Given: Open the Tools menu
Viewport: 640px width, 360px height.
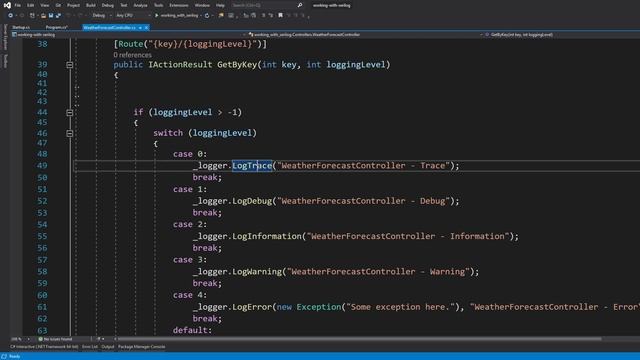Looking at the screenshot, I should [x=158, y=5].
